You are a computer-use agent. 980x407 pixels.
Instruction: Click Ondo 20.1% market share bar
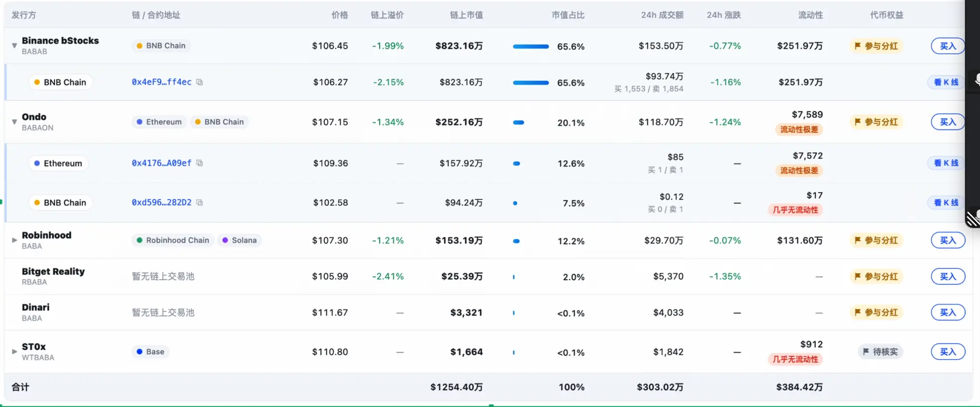(518, 122)
